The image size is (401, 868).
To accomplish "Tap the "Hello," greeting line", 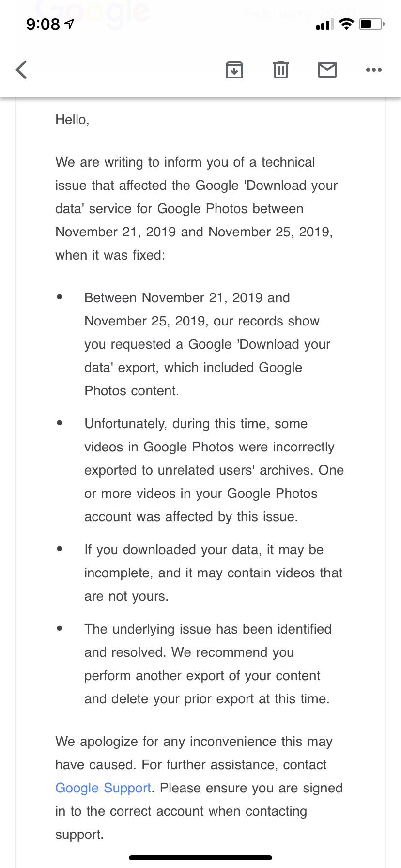I will [72, 120].
